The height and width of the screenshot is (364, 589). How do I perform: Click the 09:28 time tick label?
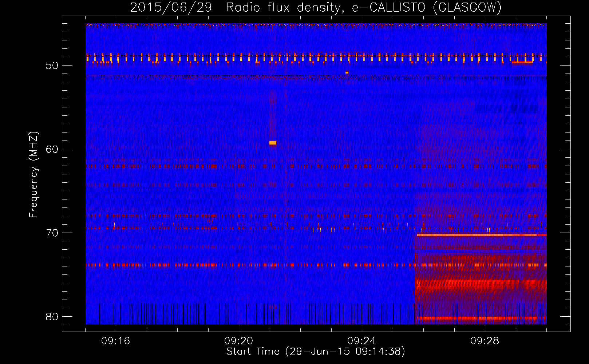485,341
